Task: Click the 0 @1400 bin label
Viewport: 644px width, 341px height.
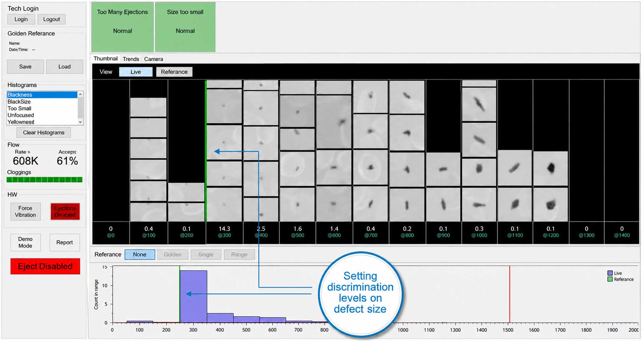Action: [622, 232]
